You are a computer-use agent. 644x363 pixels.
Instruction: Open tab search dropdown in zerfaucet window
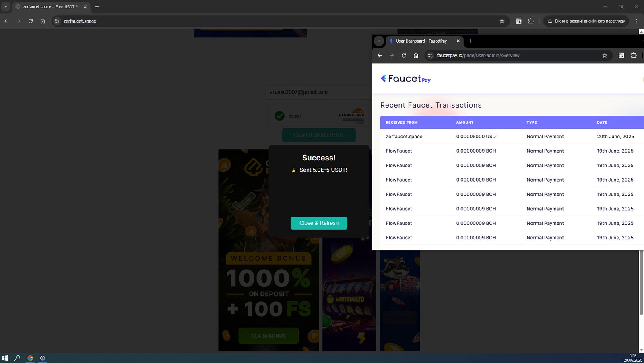(x=6, y=6)
